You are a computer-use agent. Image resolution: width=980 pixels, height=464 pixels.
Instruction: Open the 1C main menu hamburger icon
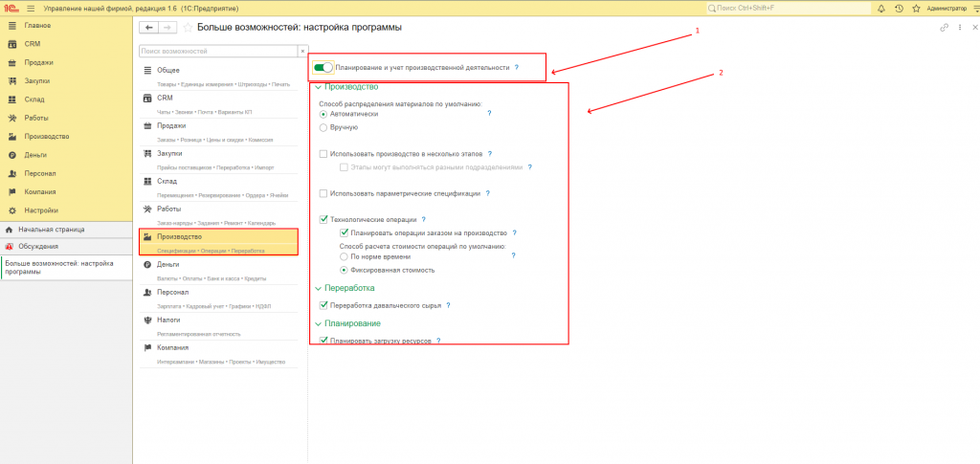pos(31,8)
